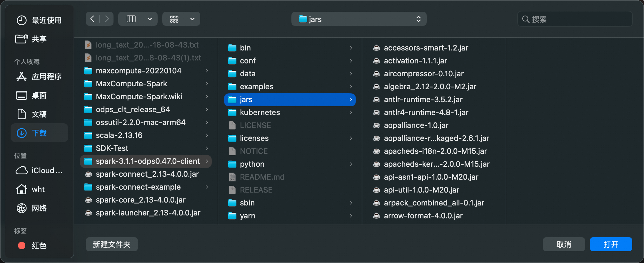Select the Red tag dot

(21, 245)
